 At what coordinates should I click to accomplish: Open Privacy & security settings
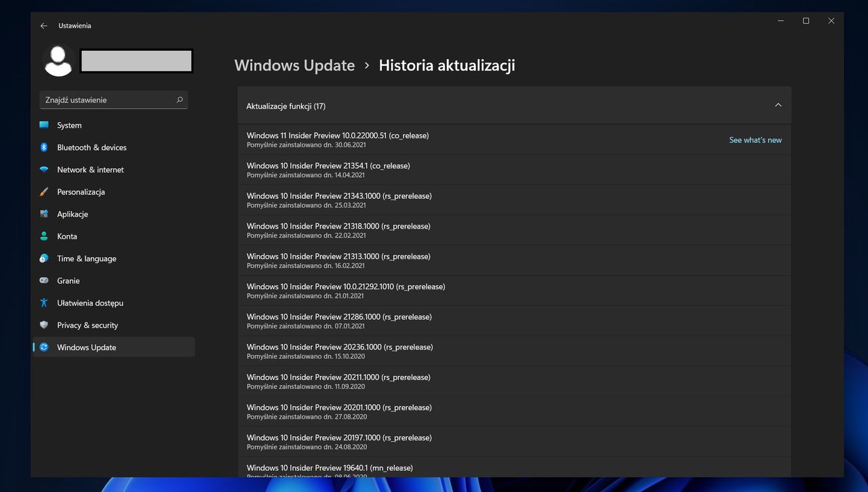click(87, 325)
